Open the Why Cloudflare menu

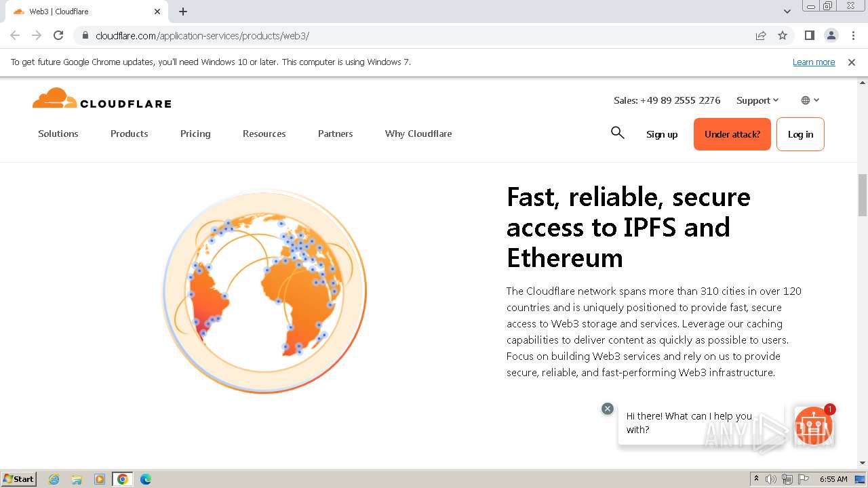tap(418, 134)
